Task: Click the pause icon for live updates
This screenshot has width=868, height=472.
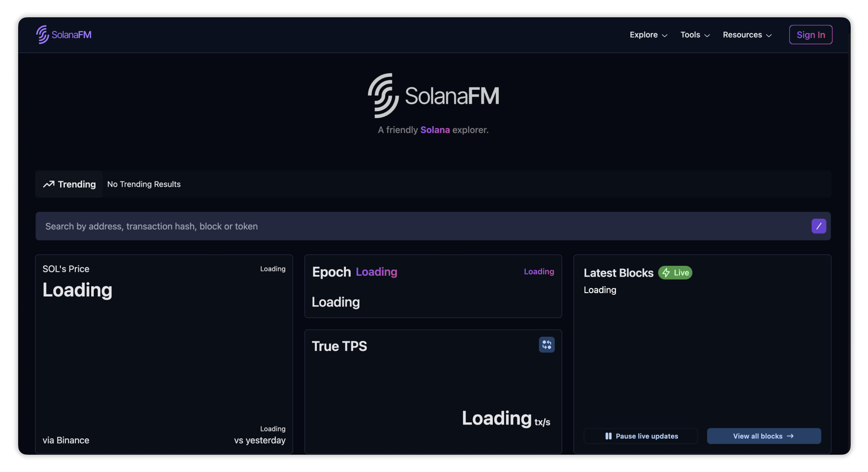Action: click(x=608, y=436)
